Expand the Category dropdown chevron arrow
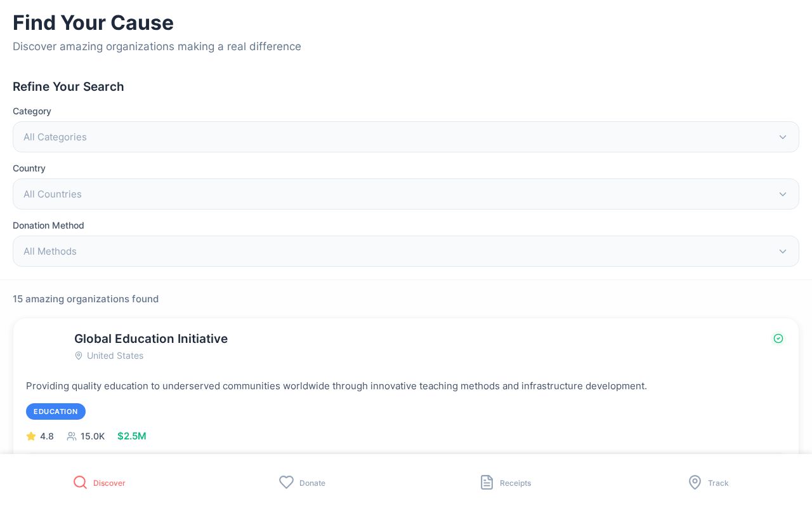 pyautogui.click(x=783, y=137)
